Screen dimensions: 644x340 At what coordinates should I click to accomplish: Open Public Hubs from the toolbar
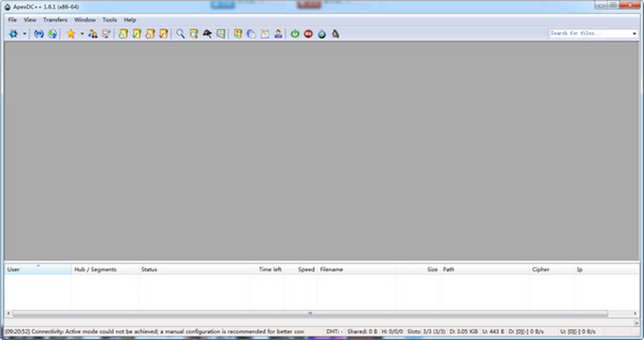(13, 34)
